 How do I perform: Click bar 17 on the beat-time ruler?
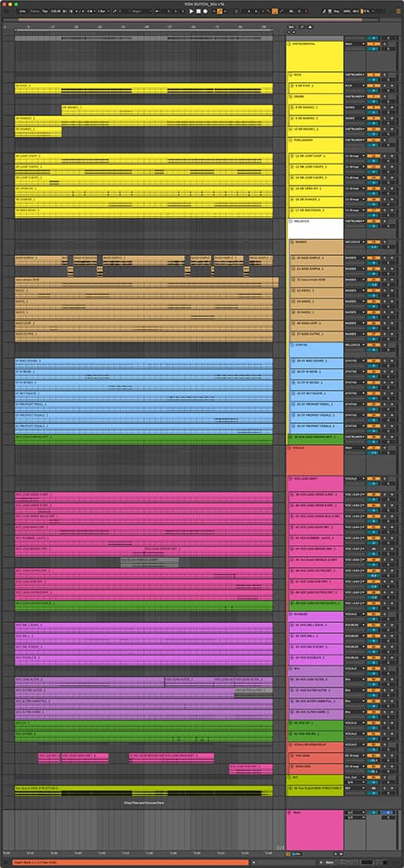53,26
